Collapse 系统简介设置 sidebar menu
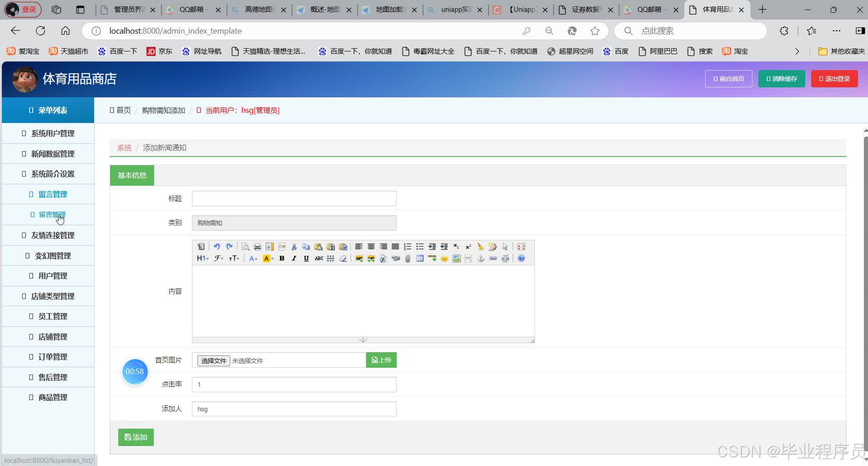868x466 pixels. [48, 174]
